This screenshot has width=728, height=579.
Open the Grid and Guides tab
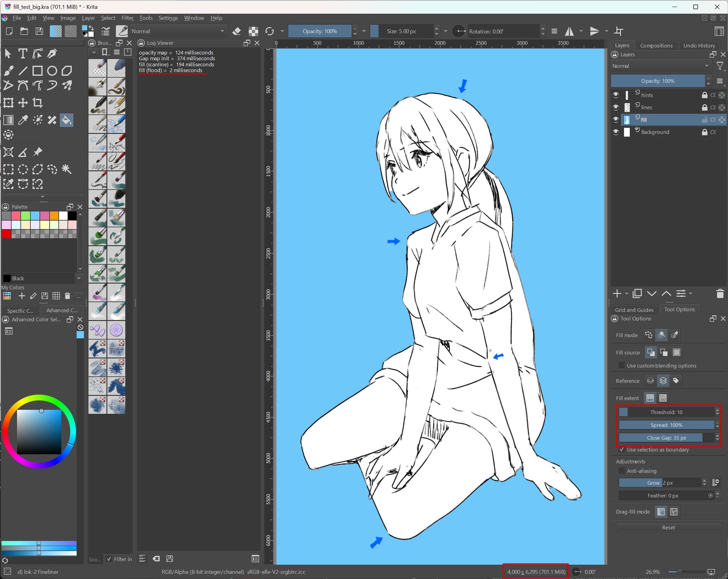point(634,310)
